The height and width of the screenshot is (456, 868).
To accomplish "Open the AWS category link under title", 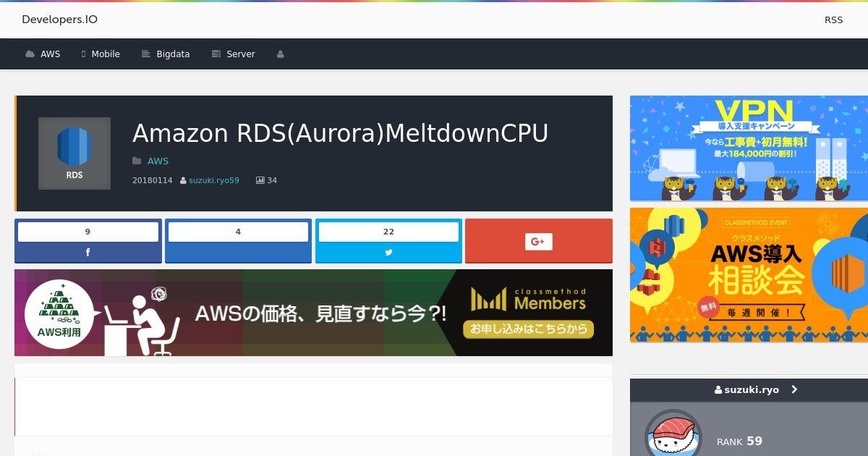I will 158,161.
